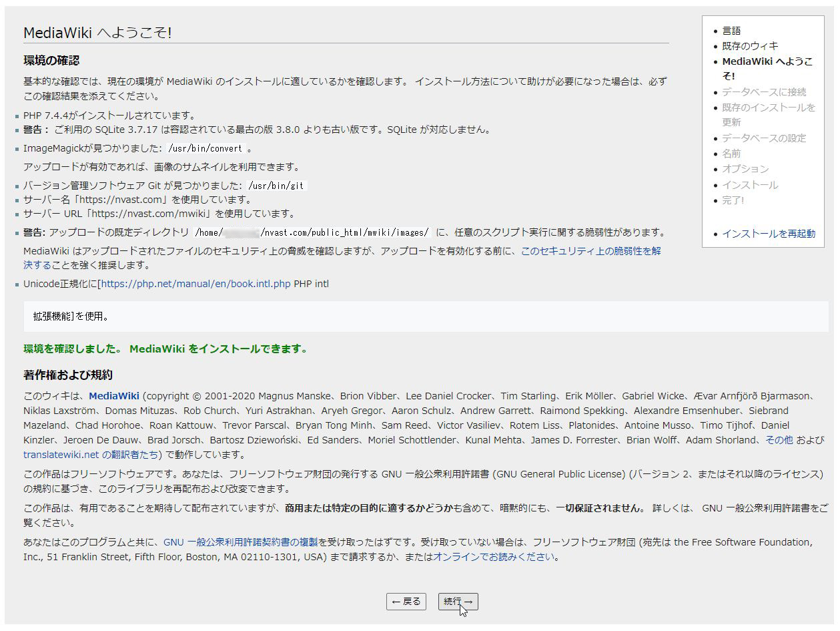
Task: Open the GNU 一般公衆利用許諾契約書の複製 link
Action: pos(240,542)
